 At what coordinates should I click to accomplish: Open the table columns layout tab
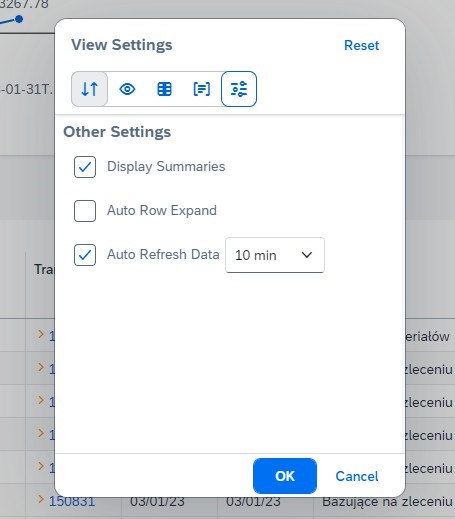165,89
